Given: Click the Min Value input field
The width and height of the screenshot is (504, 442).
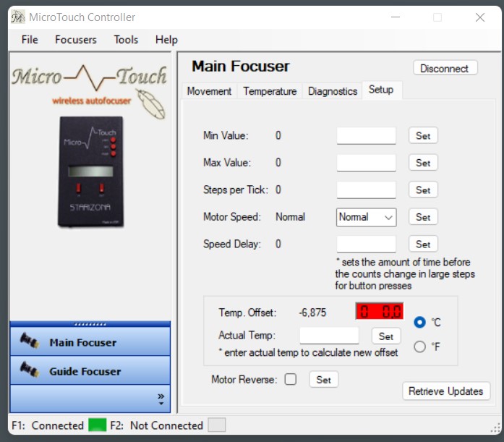Looking at the screenshot, I should point(366,136).
